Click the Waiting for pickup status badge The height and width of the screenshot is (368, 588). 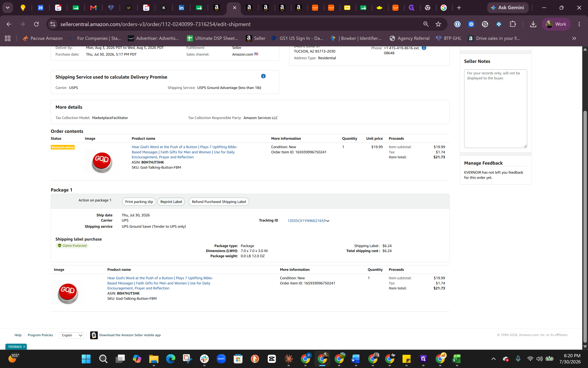point(63,147)
